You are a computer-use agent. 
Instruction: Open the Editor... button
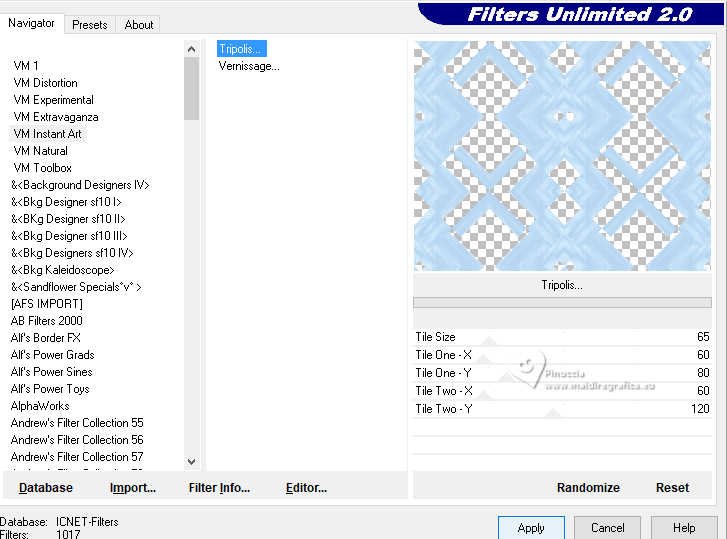click(x=306, y=488)
